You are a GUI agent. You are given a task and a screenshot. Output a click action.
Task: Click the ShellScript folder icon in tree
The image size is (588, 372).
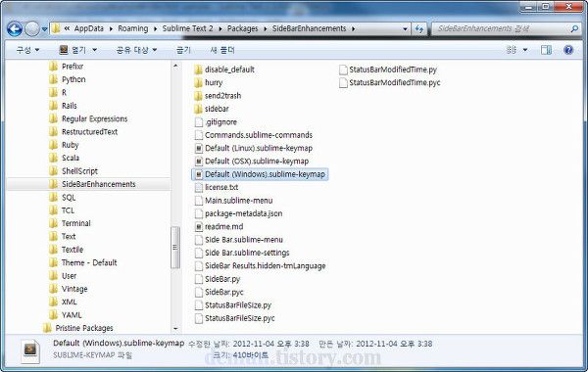coord(54,171)
